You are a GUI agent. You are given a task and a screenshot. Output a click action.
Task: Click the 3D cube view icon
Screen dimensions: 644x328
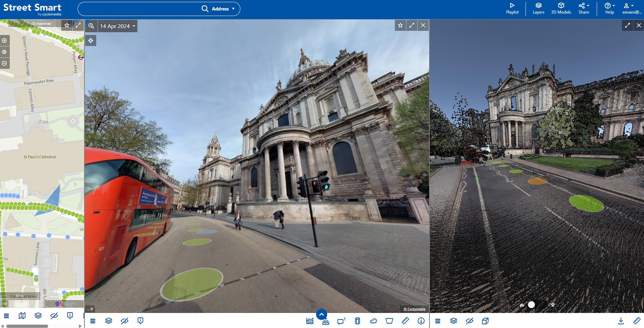[485, 321]
